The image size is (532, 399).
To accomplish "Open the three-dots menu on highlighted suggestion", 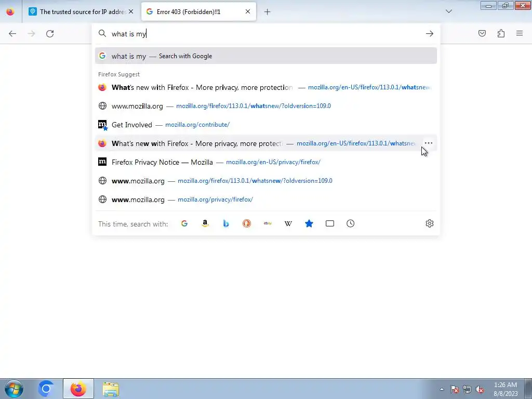I will (x=429, y=143).
